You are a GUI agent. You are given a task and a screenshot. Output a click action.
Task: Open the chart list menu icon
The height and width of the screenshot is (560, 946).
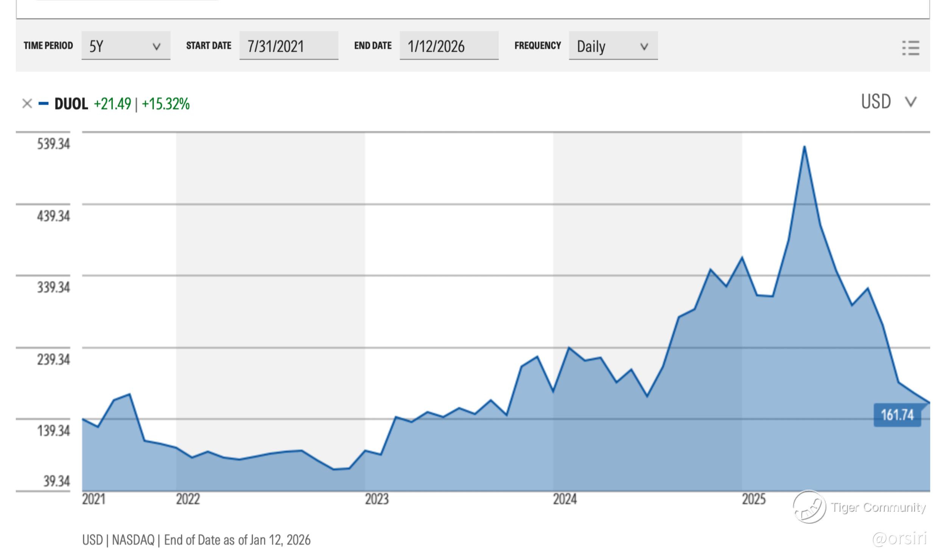coord(910,48)
